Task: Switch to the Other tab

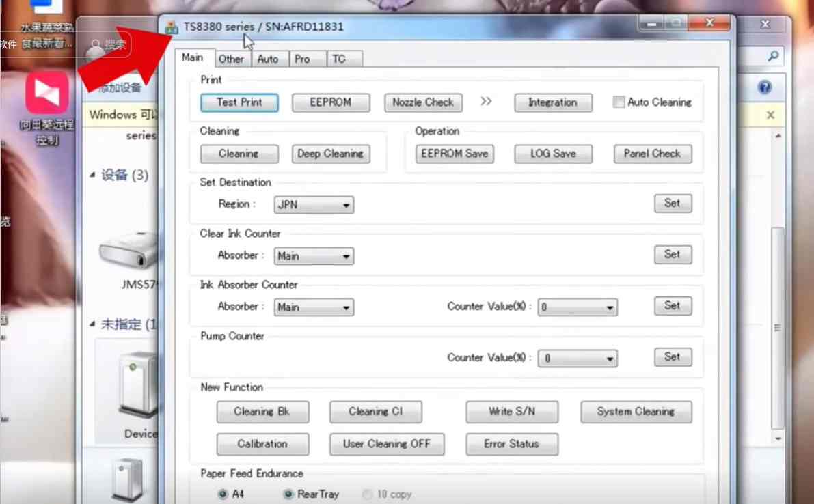Action: point(231,59)
